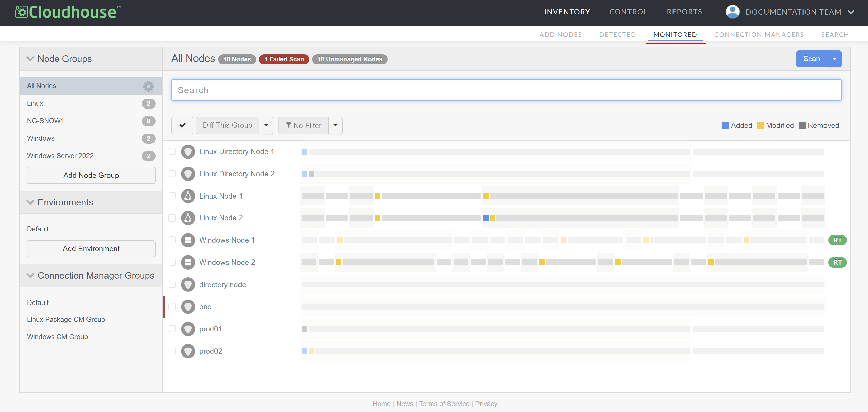Click the 10 Nodes badge
868x412 pixels.
click(237, 59)
